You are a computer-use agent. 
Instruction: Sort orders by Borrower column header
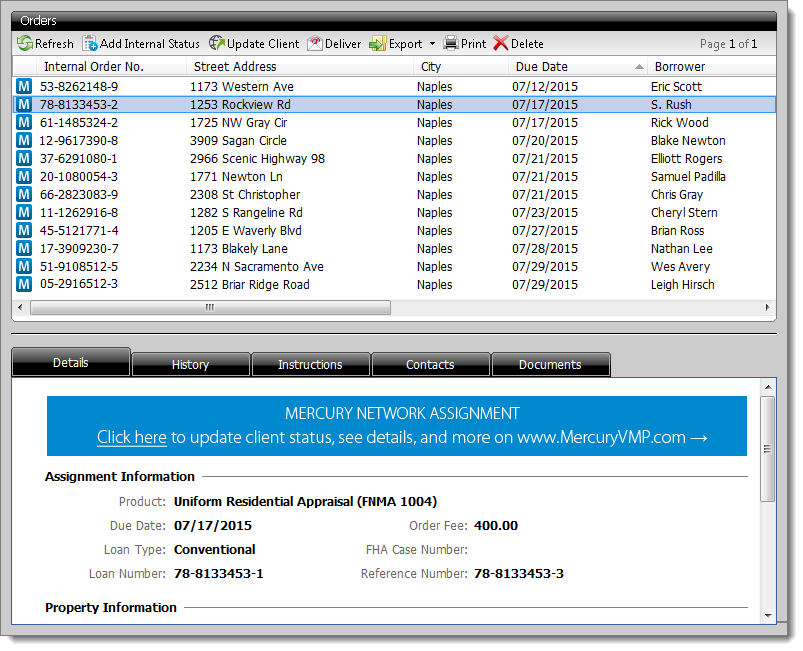pos(712,67)
